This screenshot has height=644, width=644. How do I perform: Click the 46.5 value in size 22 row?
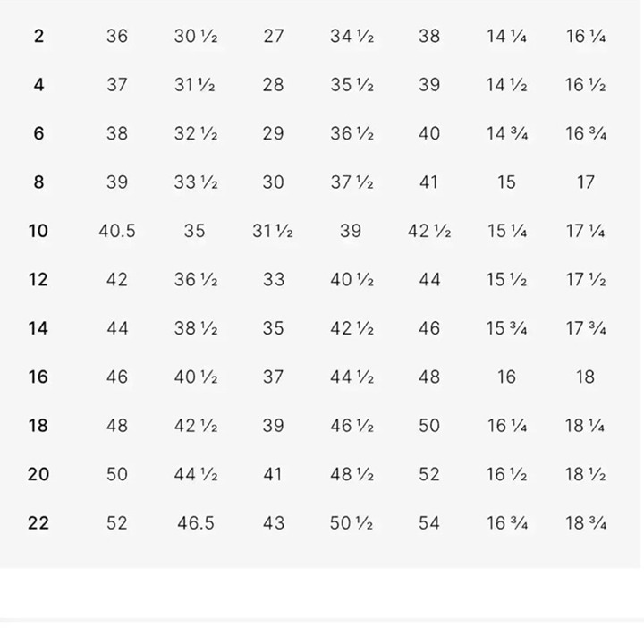pos(196,523)
